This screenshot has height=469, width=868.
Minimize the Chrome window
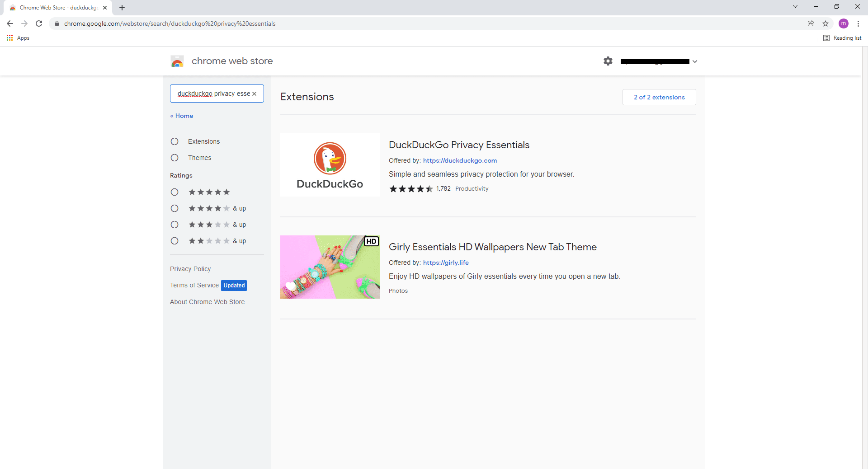click(x=816, y=6)
